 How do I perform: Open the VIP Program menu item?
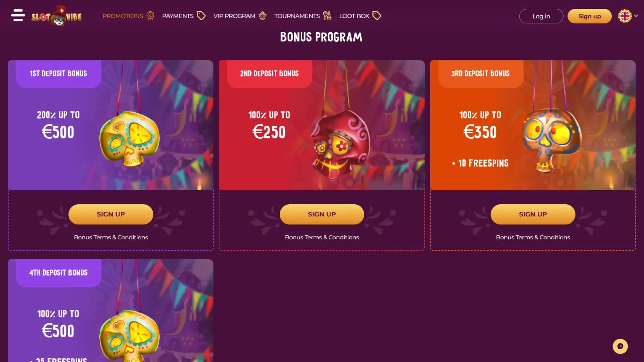234,16
